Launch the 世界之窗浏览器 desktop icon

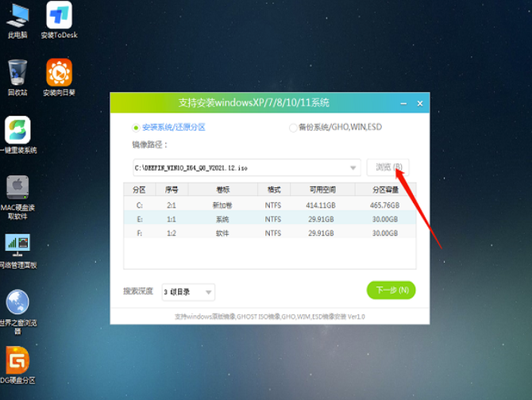click(x=17, y=311)
